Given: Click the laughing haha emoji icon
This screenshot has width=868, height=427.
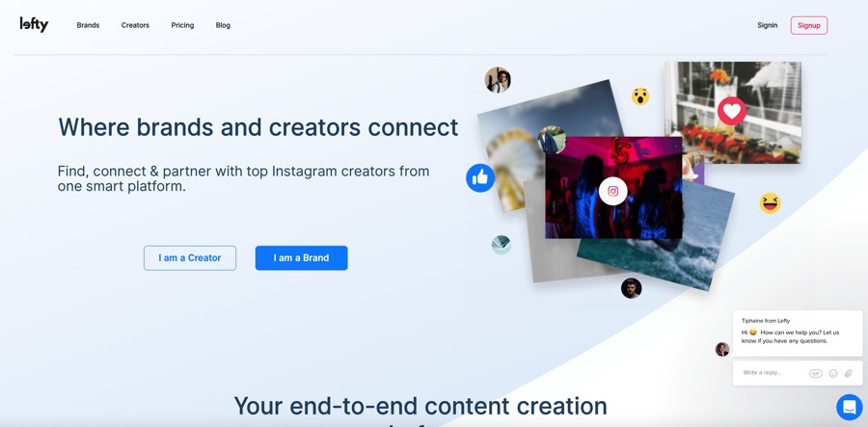Looking at the screenshot, I should click(770, 203).
